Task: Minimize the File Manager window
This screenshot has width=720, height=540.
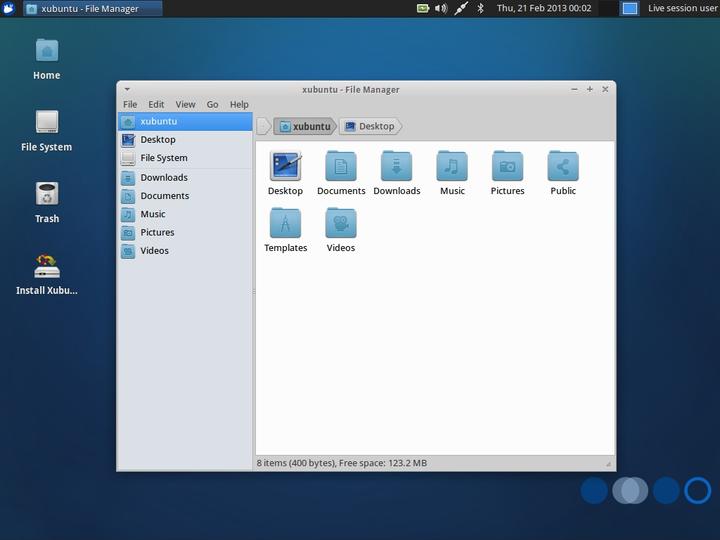Action: tap(574, 89)
